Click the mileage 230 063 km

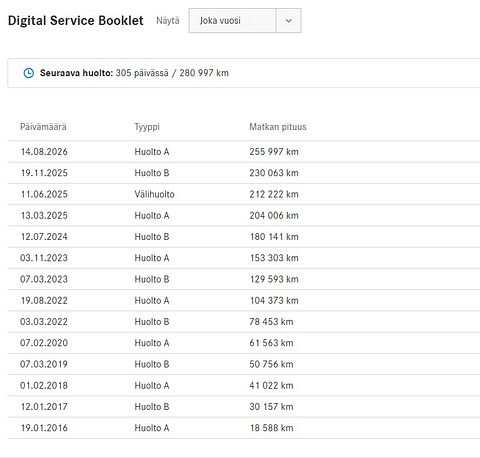coord(274,173)
